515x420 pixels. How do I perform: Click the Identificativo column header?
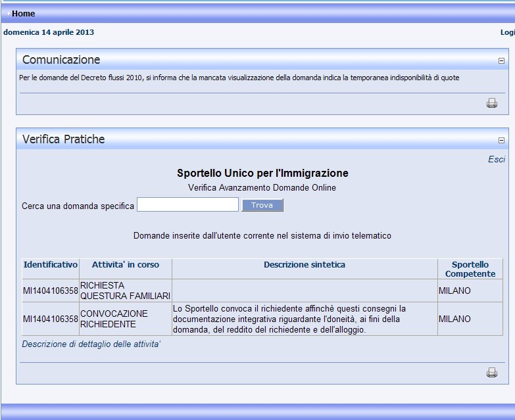pyautogui.click(x=51, y=264)
